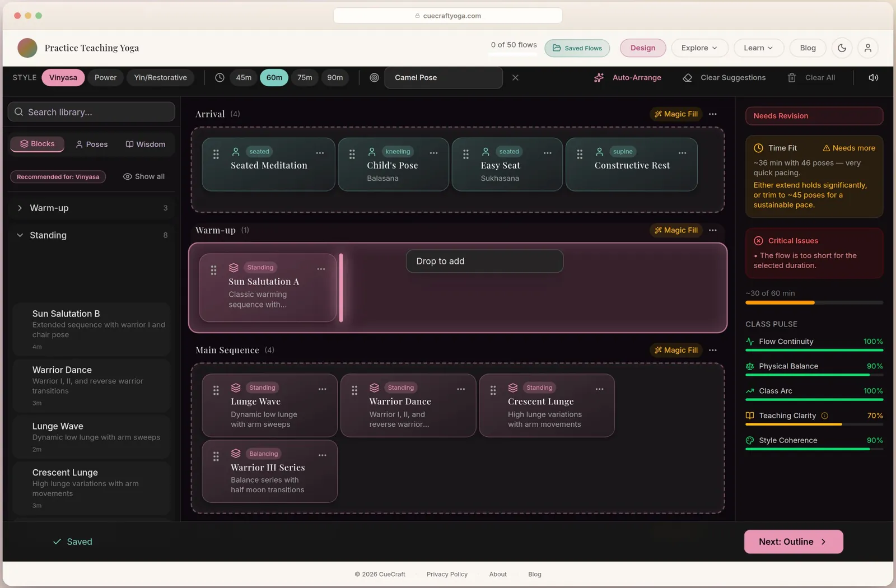Viewport: 896px width, 588px height.
Task: Open options menu for Constructive Rest card
Action: (x=682, y=153)
